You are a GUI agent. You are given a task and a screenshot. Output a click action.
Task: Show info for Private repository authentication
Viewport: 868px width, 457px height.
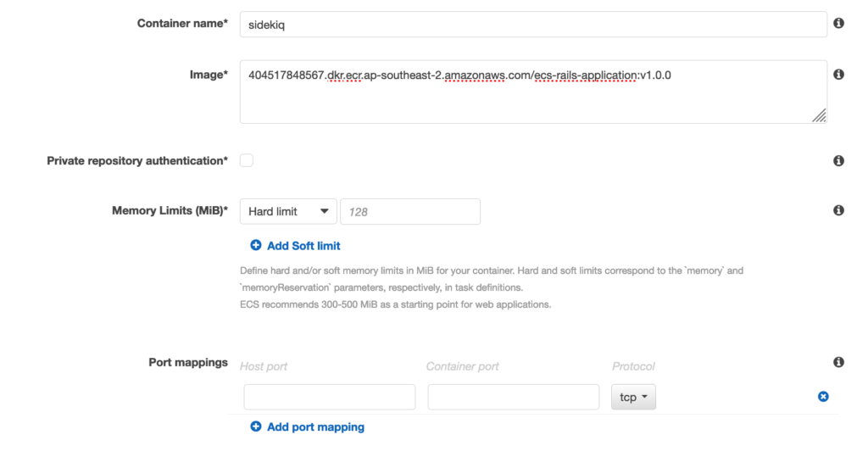click(x=838, y=160)
